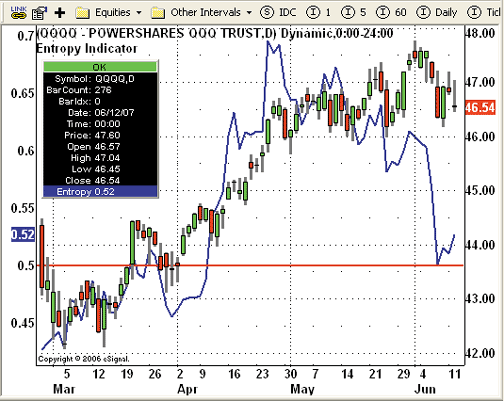Click the Apr month label
This screenshot has width=504, height=401.
coord(187,389)
